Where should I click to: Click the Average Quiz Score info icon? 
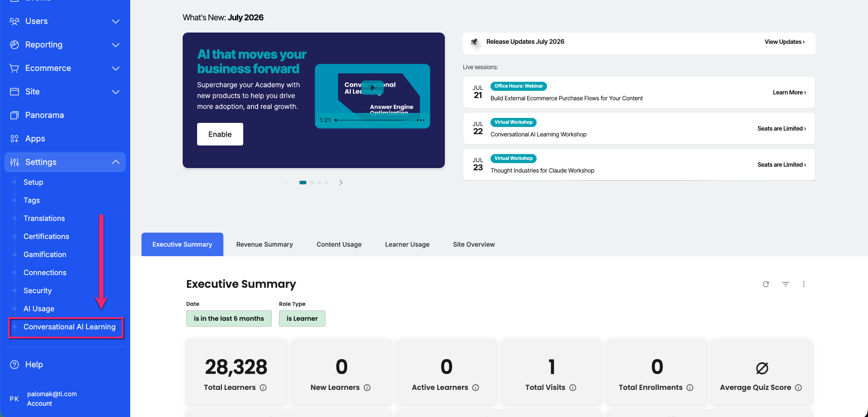pos(798,388)
